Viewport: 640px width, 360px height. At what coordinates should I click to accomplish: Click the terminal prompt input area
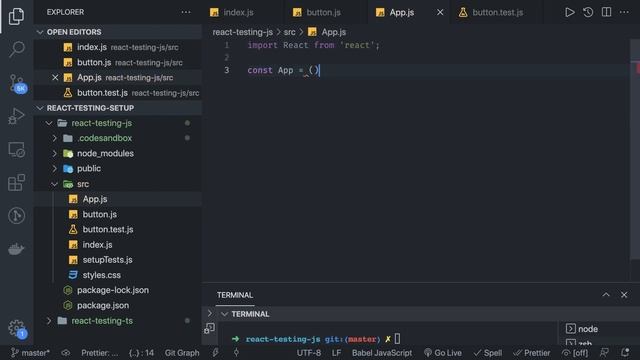pyautogui.click(x=398, y=339)
